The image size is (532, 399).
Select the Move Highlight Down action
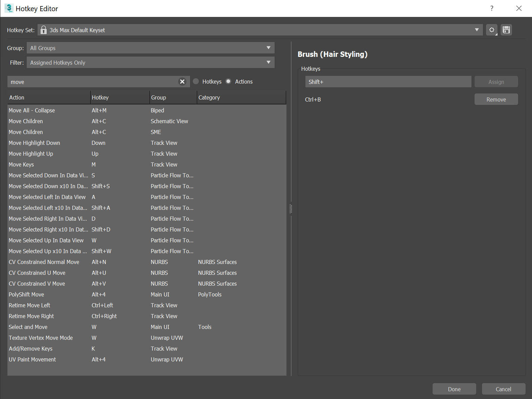(x=147, y=143)
